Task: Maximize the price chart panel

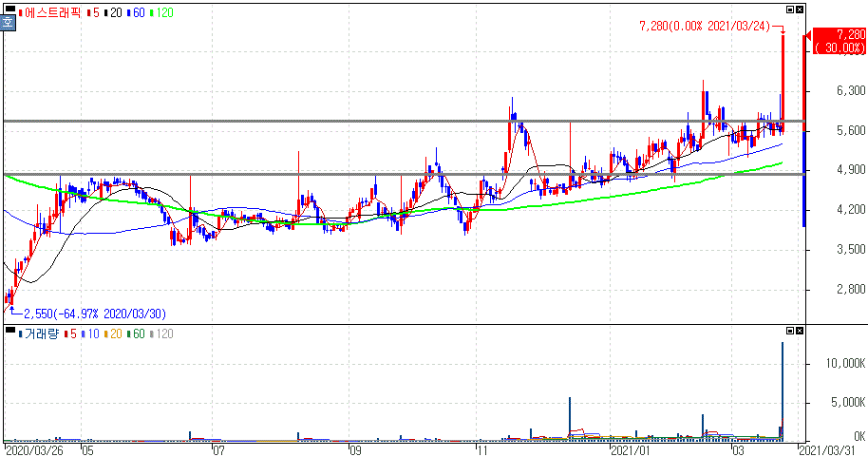Action: click(790, 10)
